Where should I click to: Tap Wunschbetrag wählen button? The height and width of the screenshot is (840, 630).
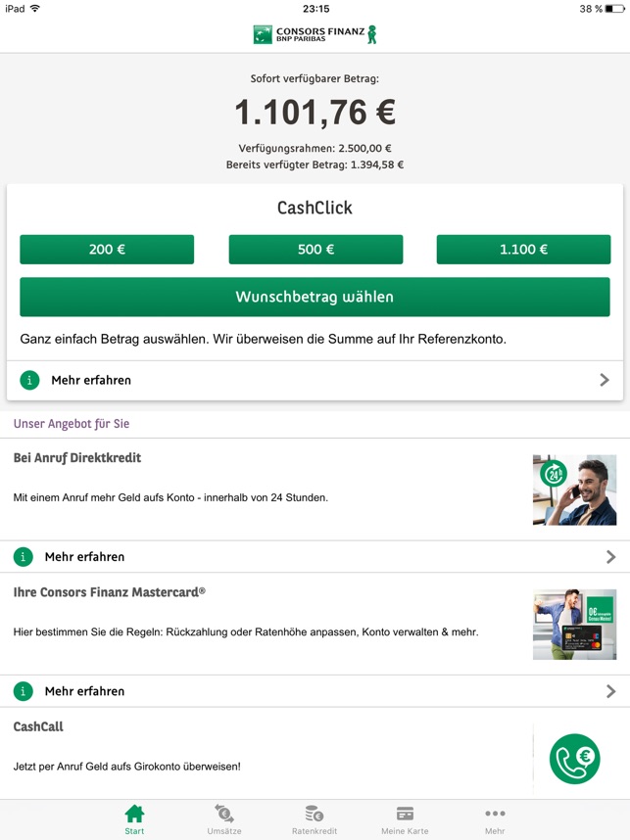tap(315, 297)
